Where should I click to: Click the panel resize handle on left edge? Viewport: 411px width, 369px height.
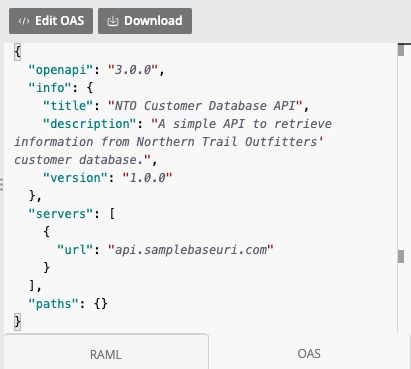coord(2,184)
